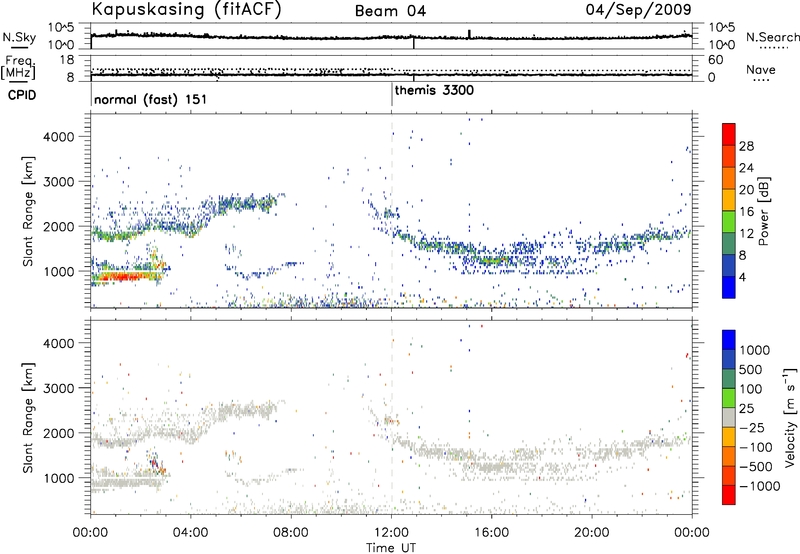The image size is (800, 554).
Task: Click the date '04/Sep/2009'
Action: [638, 10]
